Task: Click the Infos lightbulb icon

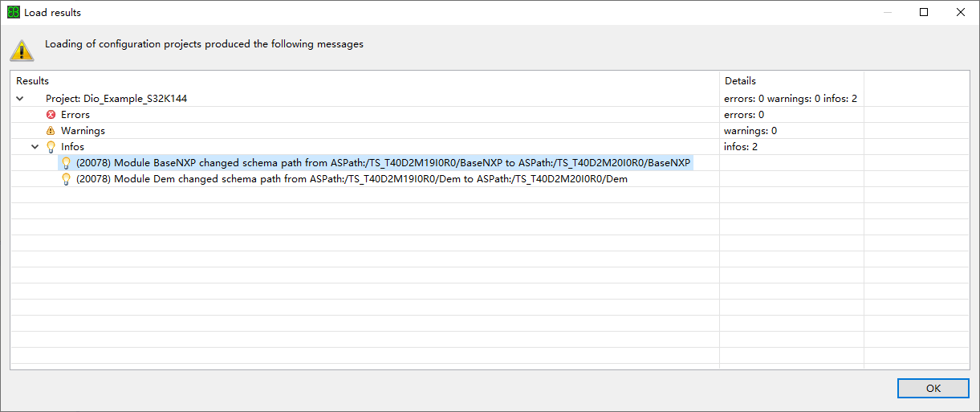Action: (x=51, y=147)
